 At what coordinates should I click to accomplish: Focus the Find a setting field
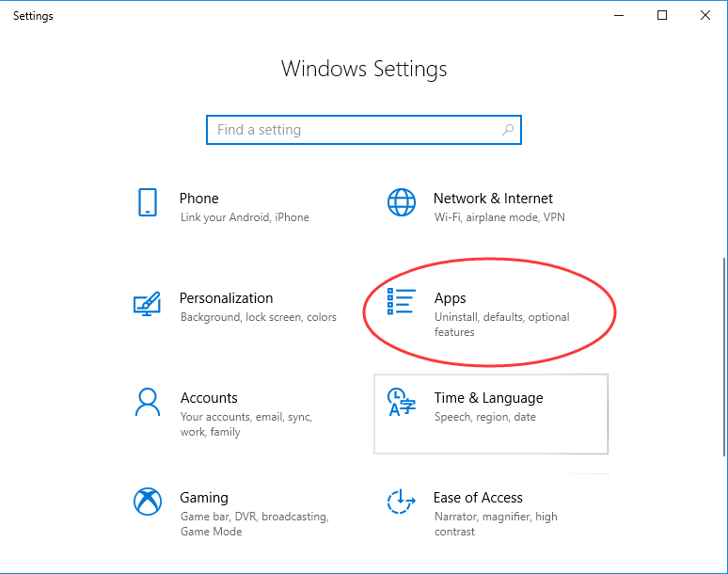364,130
